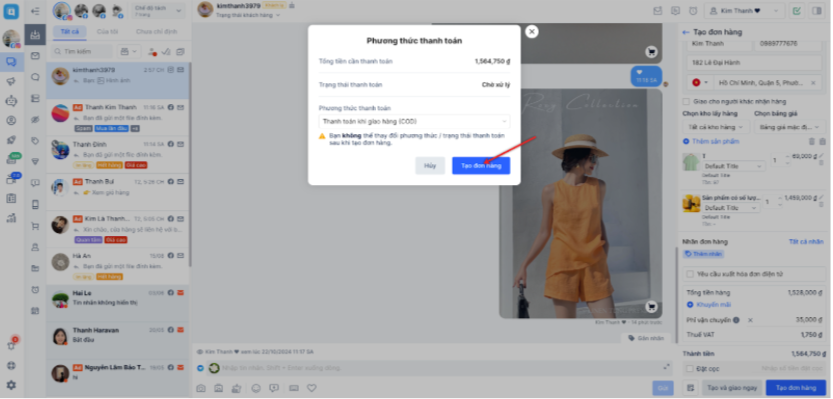Open the Kim Thanh account dropdown

744,11
